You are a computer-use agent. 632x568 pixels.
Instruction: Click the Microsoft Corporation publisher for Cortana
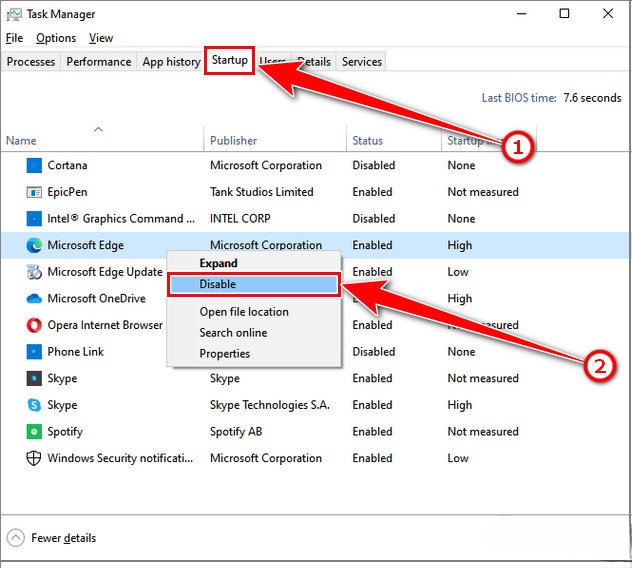pyautogui.click(x=266, y=165)
